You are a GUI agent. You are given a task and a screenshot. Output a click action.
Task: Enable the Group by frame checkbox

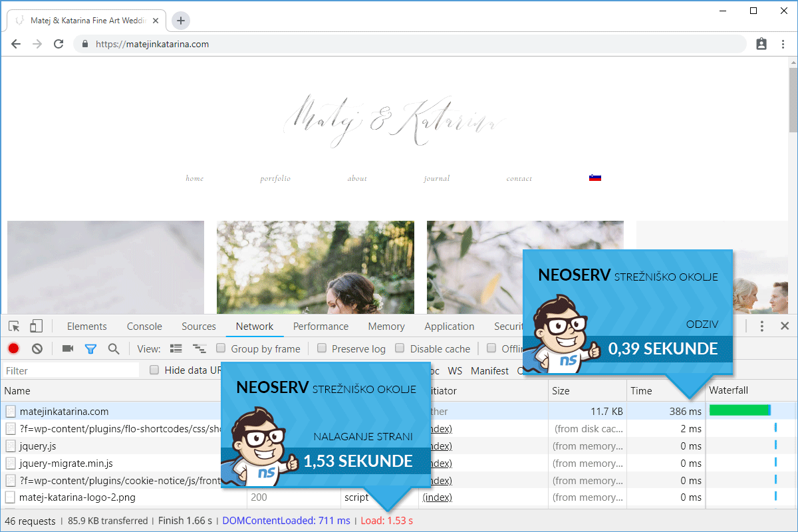(x=221, y=348)
